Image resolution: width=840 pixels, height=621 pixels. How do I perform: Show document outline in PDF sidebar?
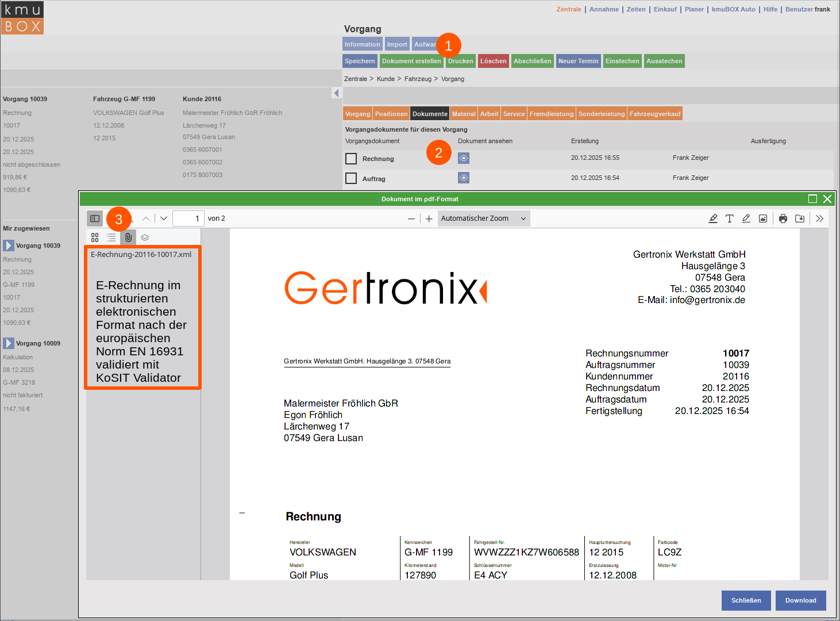tap(111, 237)
